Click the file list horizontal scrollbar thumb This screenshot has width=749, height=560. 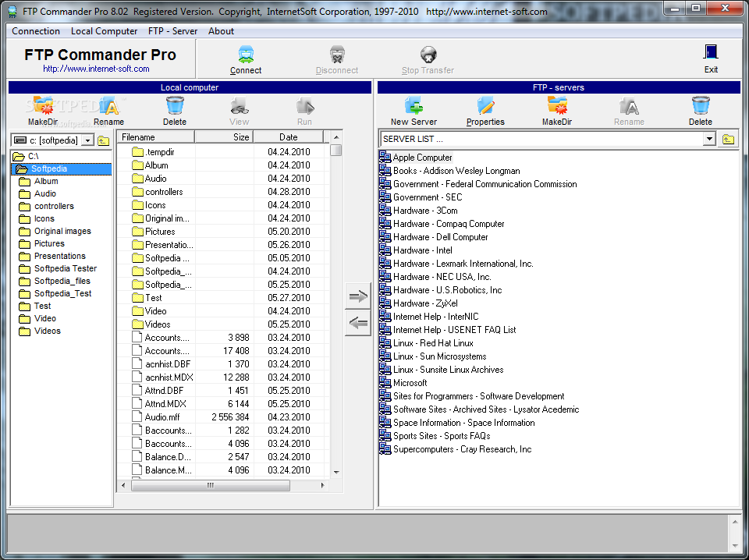coord(210,486)
